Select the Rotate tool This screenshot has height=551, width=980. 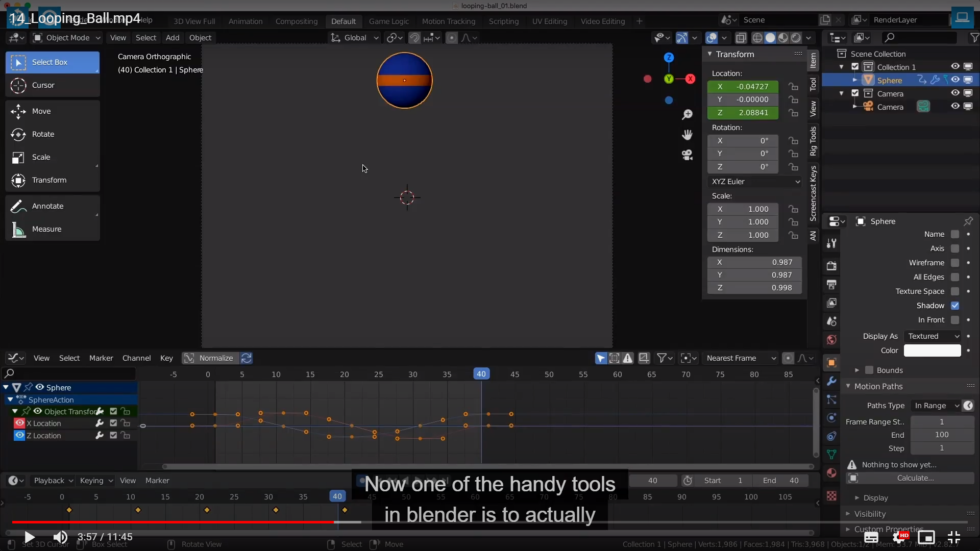(x=42, y=134)
